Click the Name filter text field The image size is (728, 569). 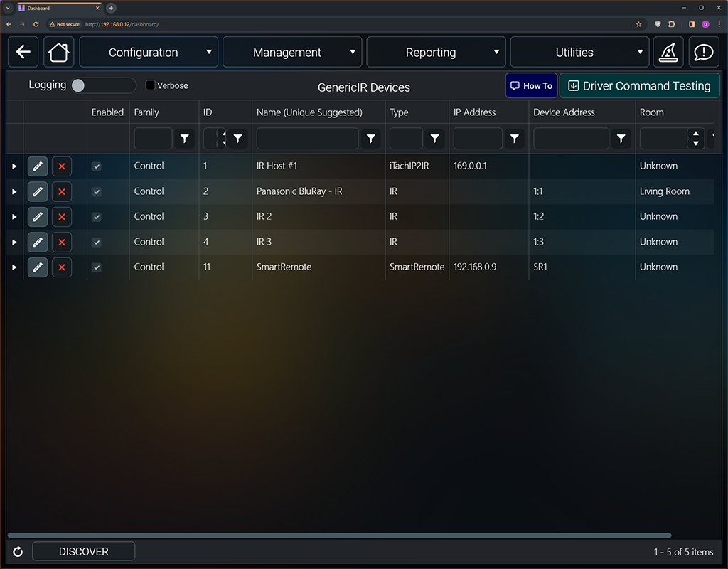[307, 139]
